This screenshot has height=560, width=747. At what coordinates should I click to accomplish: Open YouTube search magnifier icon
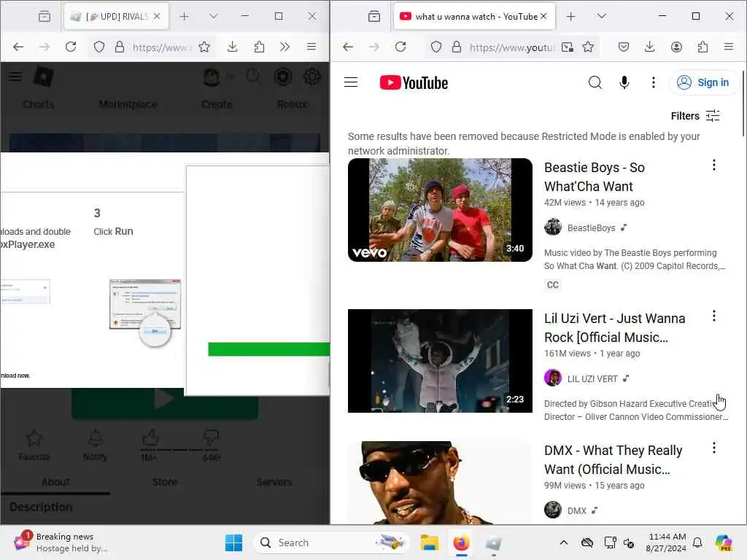(595, 82)
